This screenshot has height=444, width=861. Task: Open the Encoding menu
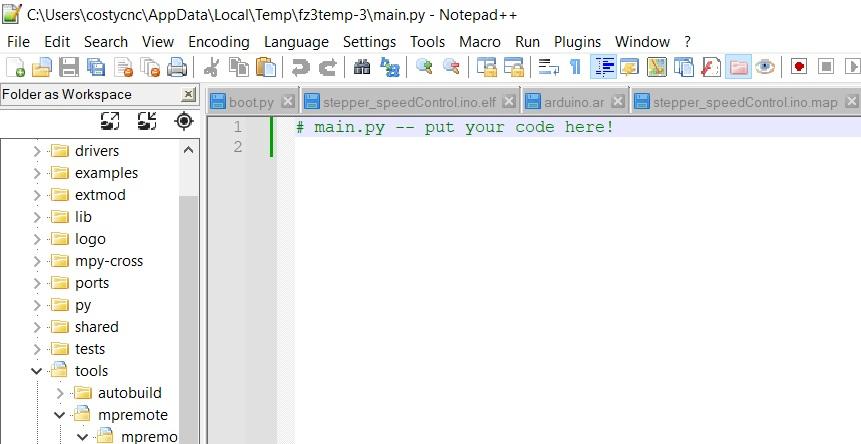pos(219,42)
